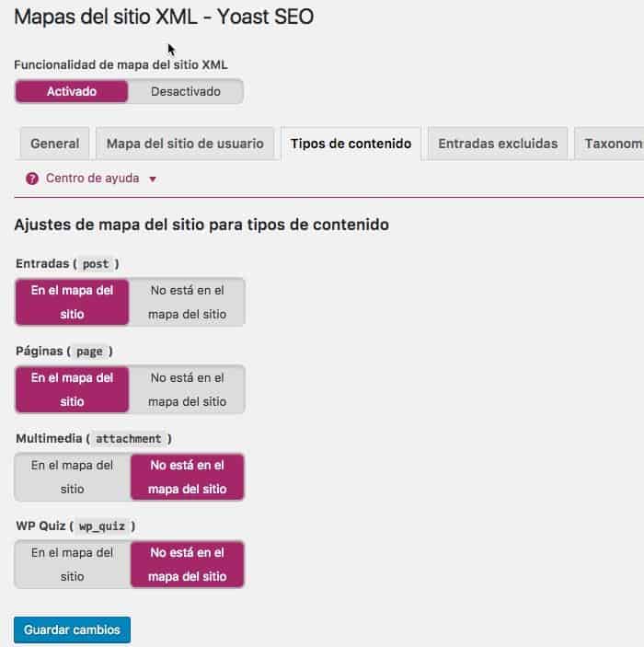This screenshot has height=647, width=644.
Task: Set Multimedia to No está en el mapa
Action: (x=188, y=477)
